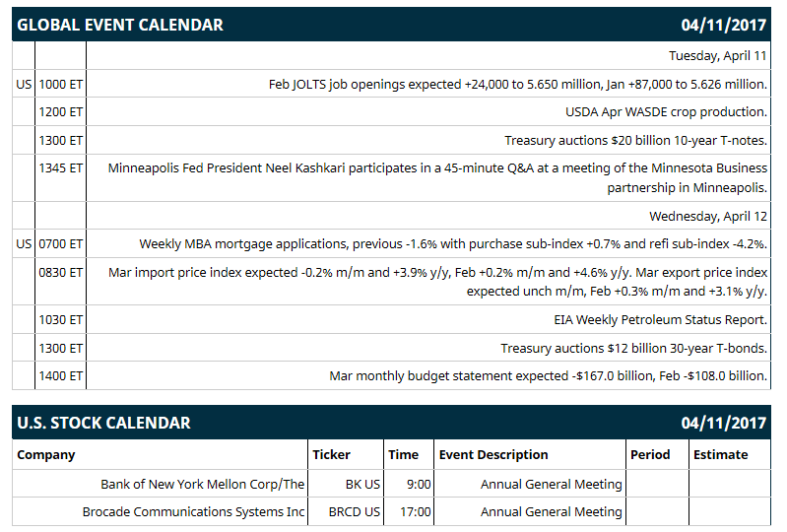The height and width of the screenshot is (532, 787).
Task: Click the Time column header
Action: [x=403, y=455]
